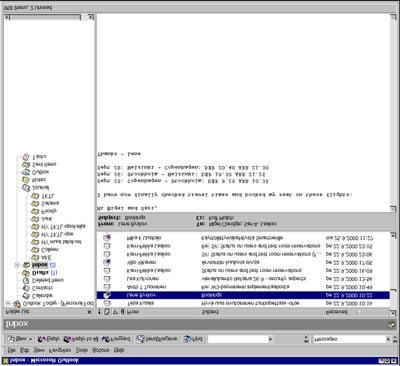This screenshot has height=366, width=400.
Task: Click the preview pane scrollbar arrow by message header
Action: pyautogui.click(x=393, y=209)
